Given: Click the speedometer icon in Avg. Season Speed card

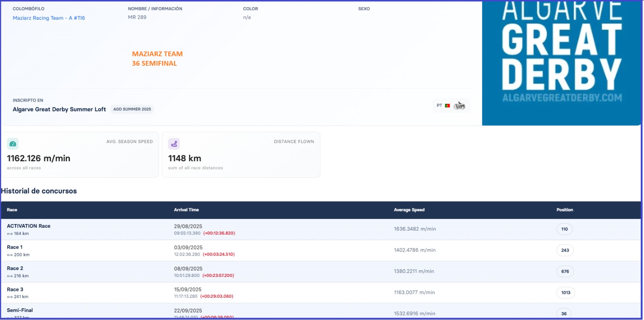Looking at the screenshot, I should (13, 144).
